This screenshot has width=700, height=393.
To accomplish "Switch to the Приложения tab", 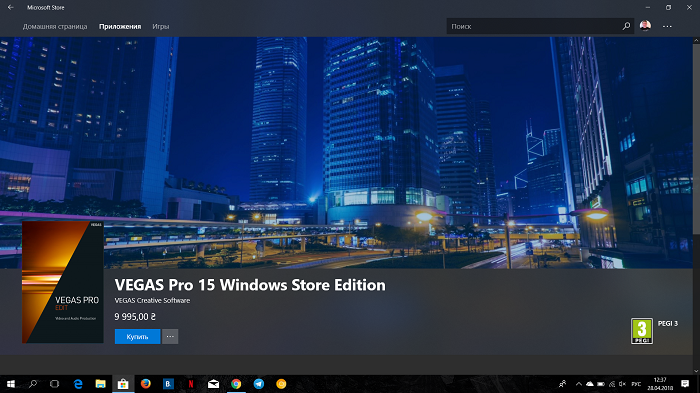I will coord(120,27).
